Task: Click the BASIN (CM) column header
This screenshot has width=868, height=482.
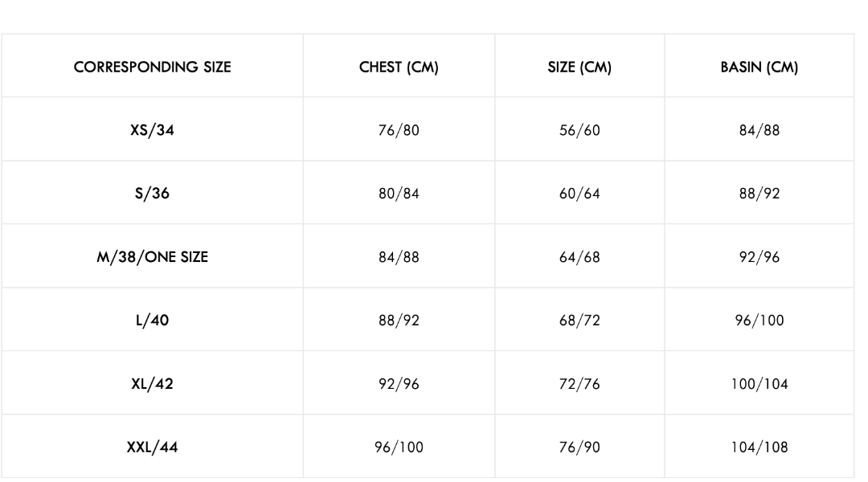Action: click(759, 67)
